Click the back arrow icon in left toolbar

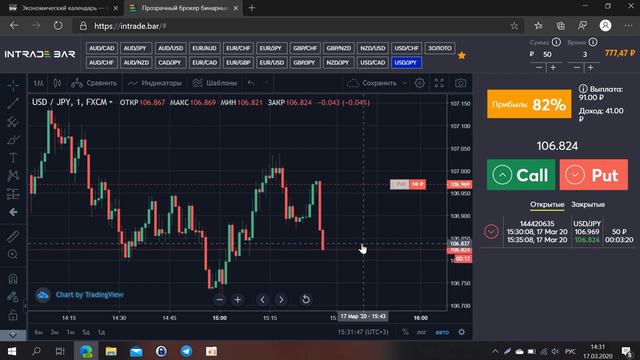click(13, 212)
